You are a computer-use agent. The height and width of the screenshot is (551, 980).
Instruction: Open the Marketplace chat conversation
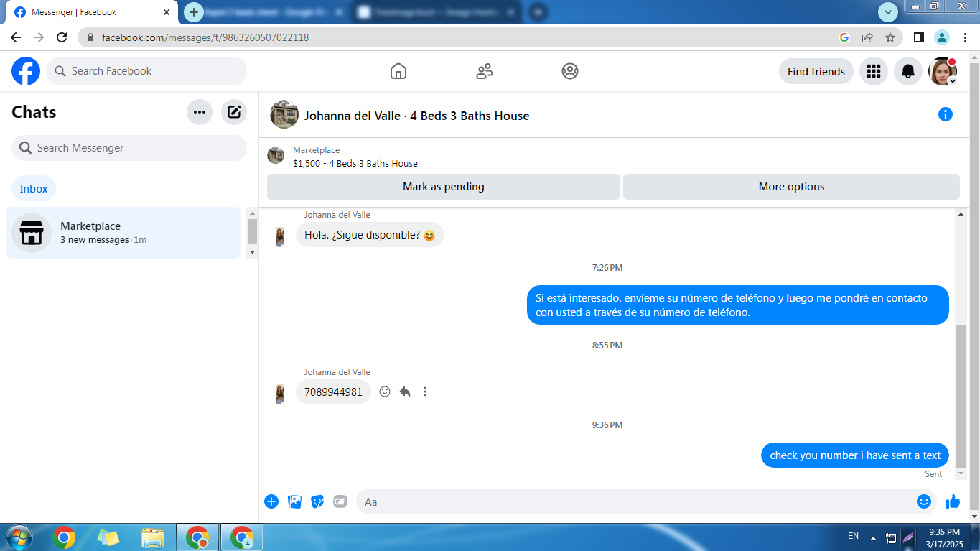tap(123, 233)
